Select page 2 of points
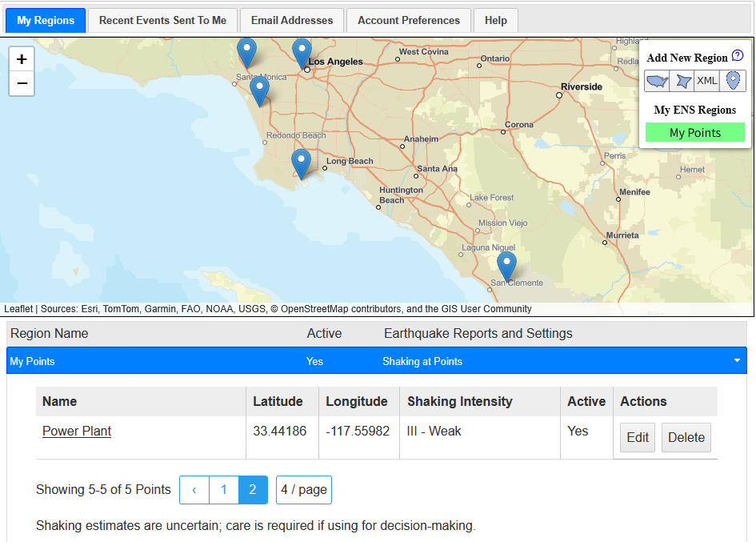Viewport: 756px width, 542px height. click(x=253, y=490)
